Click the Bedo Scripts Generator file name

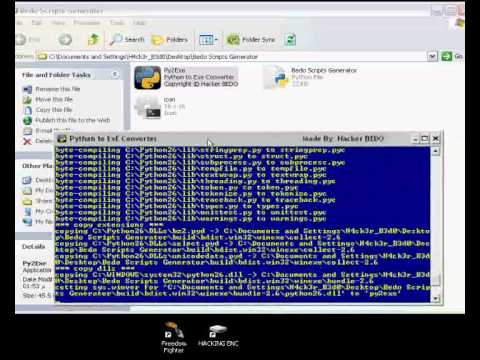pos(324,70)
